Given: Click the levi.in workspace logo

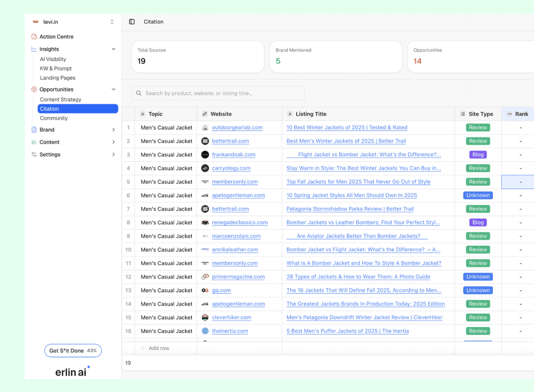Looking at the screenshot, I should click(x=36, y=22).
